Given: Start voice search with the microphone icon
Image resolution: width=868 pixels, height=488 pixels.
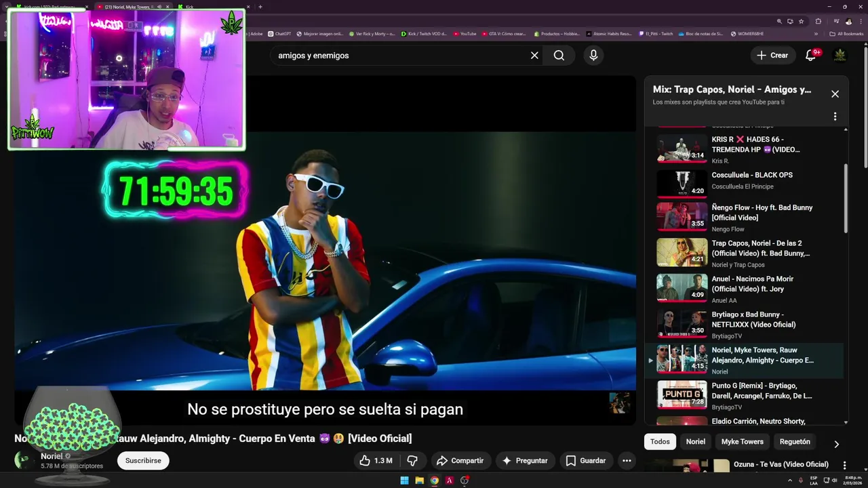Looking at the screenshot, I should (x=593, y=56).
